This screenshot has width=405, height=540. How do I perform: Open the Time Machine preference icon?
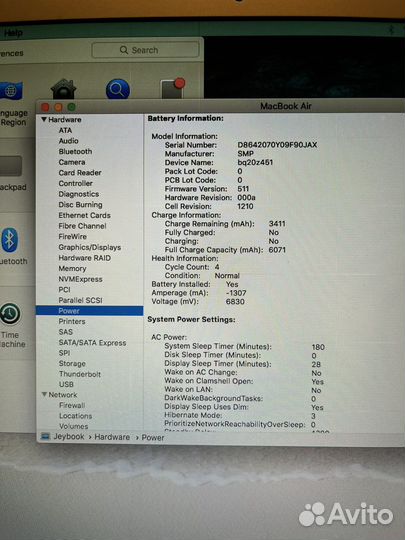coord(10,314)
